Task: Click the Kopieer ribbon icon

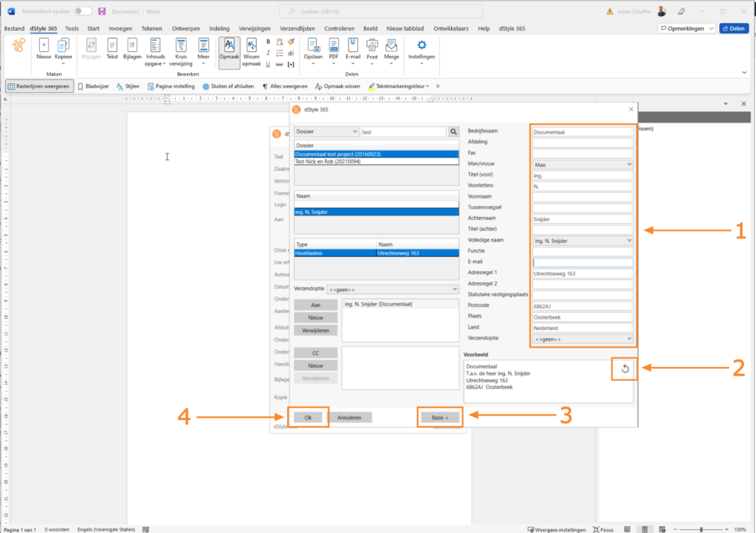Action: pyautogui.click(x=63, y=50)
